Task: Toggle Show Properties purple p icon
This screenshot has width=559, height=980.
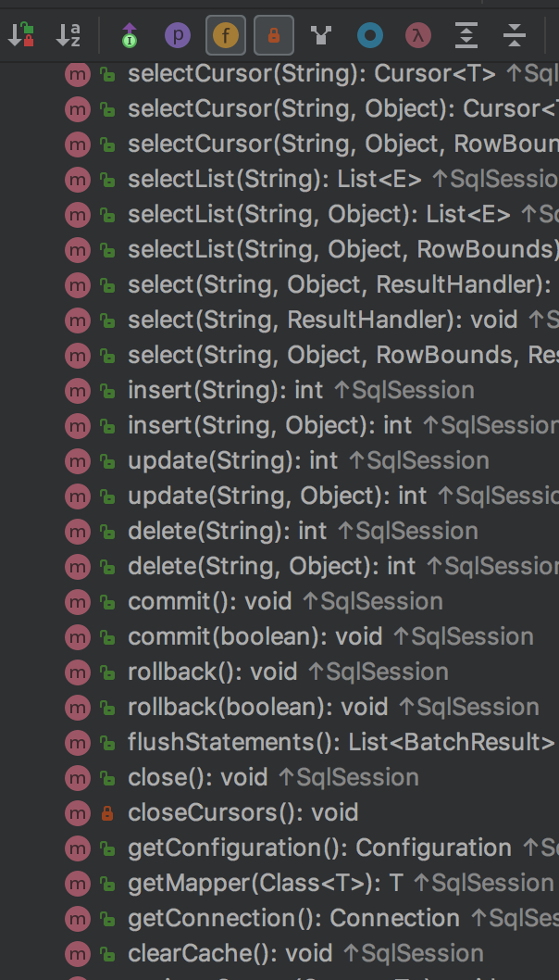Action: [177, 36]
